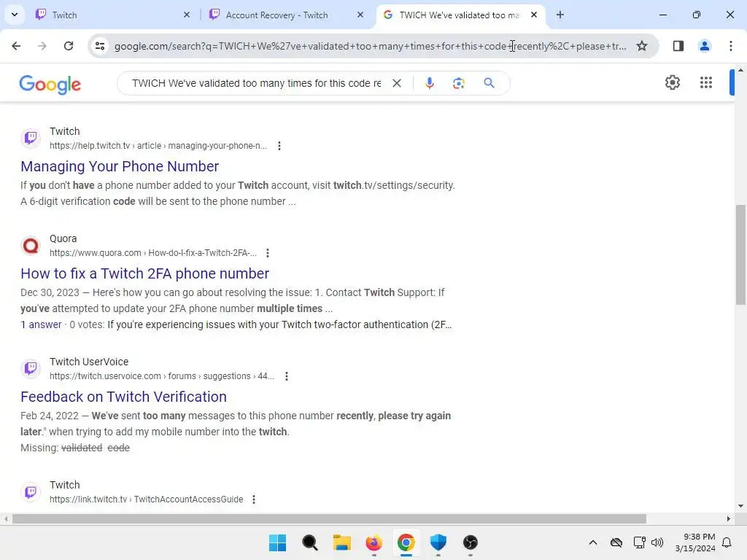This screenshot has height=560, width=747.
Task: Open Windows Search from the taskbar
Action: pos(309,542)
